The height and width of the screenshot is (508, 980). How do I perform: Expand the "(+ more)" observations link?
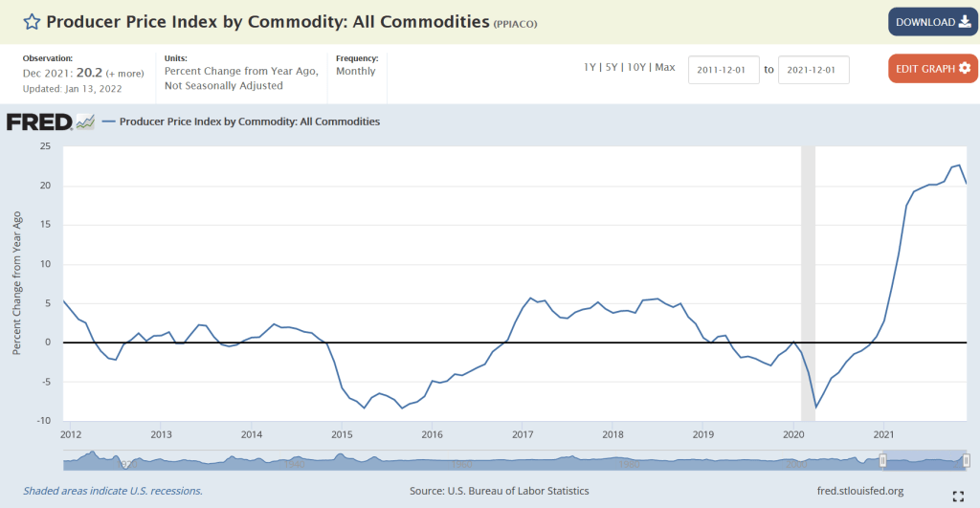click(126, 74)
